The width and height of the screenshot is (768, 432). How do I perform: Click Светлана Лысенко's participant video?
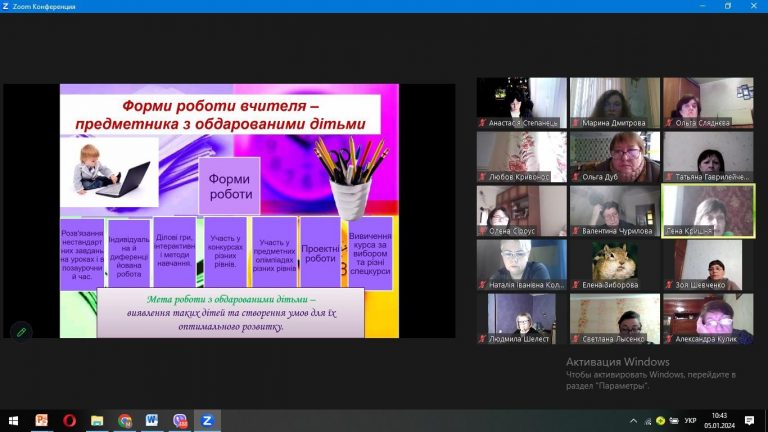pos(614,316)
